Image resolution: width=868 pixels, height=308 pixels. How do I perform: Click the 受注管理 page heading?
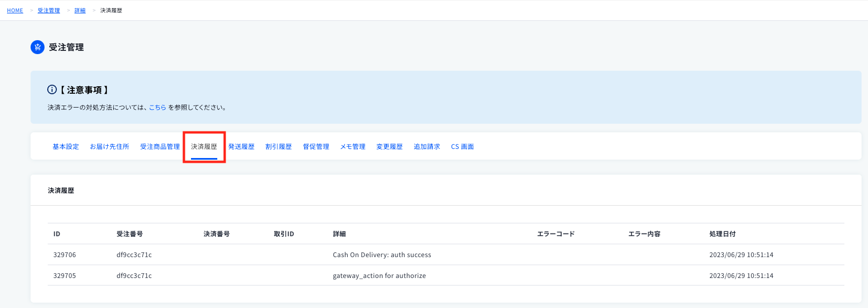[67, 47]
